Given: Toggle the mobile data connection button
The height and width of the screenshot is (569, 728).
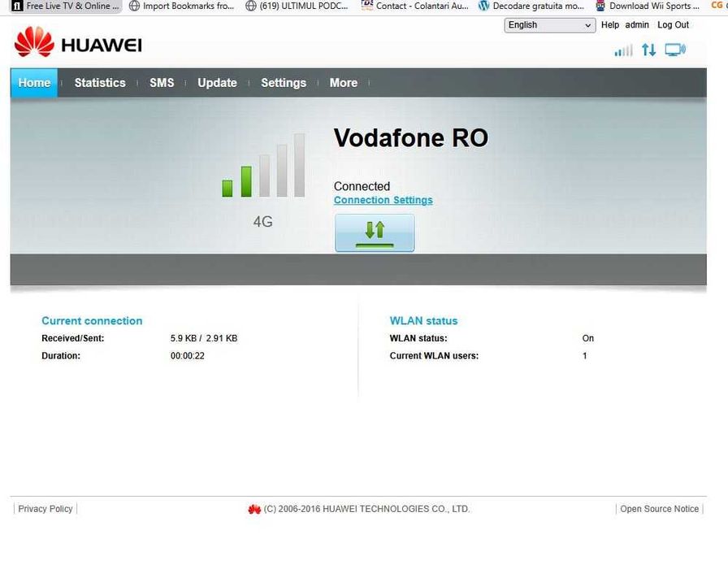Looking at the screenshot, I should click(x=375, y=232).
